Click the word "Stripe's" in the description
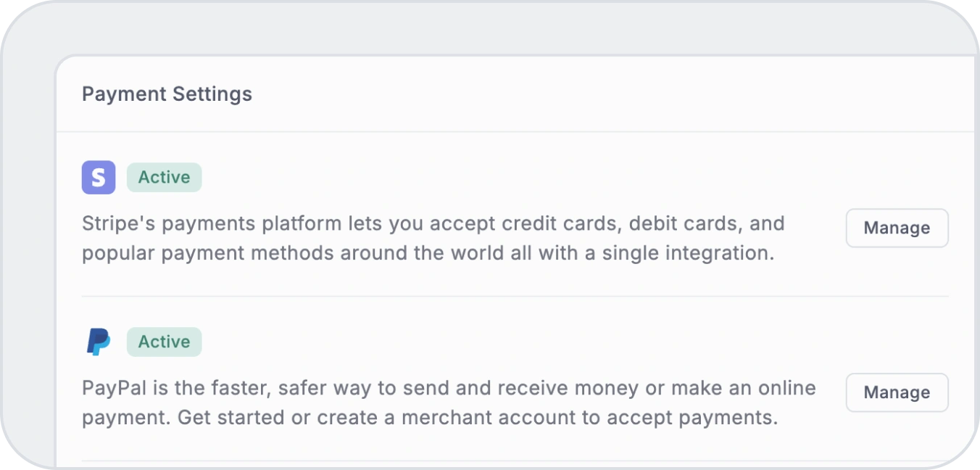Viewport: 980px width, 470px height. click(118, 223)
